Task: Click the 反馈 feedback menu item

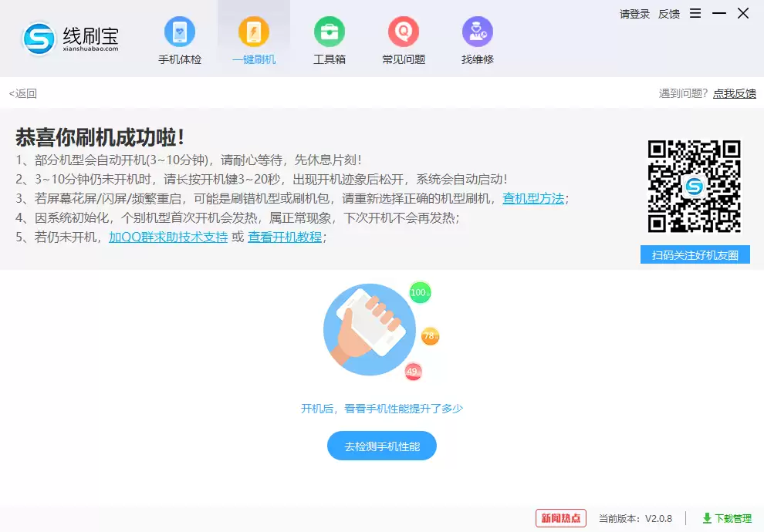Action: tap(668, 14)
